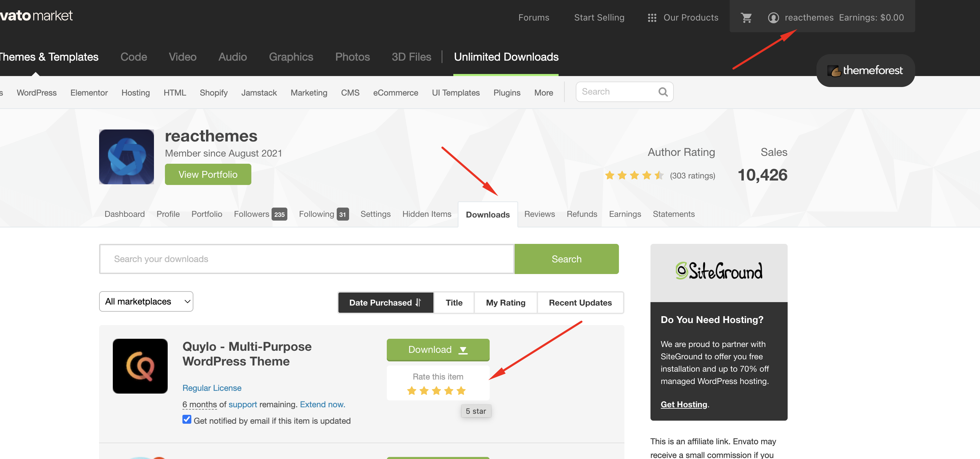Click the Start Selling link

pos(599,17)
